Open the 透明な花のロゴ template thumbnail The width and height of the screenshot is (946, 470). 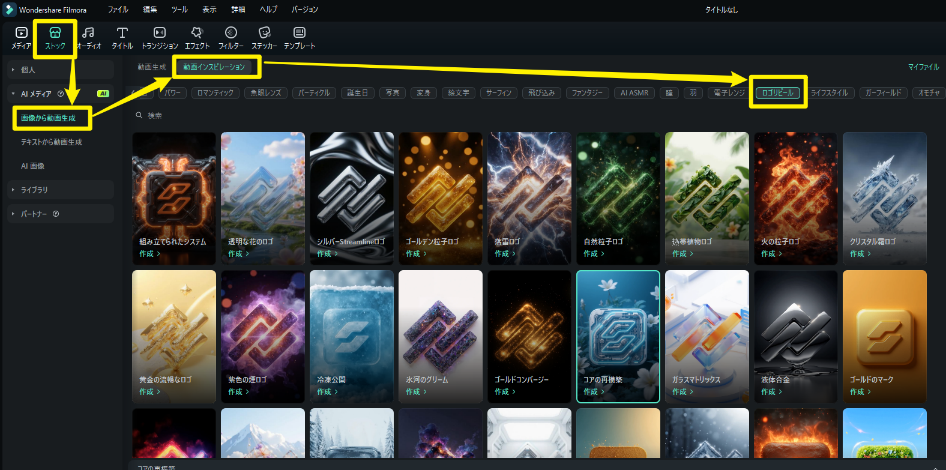262,198
